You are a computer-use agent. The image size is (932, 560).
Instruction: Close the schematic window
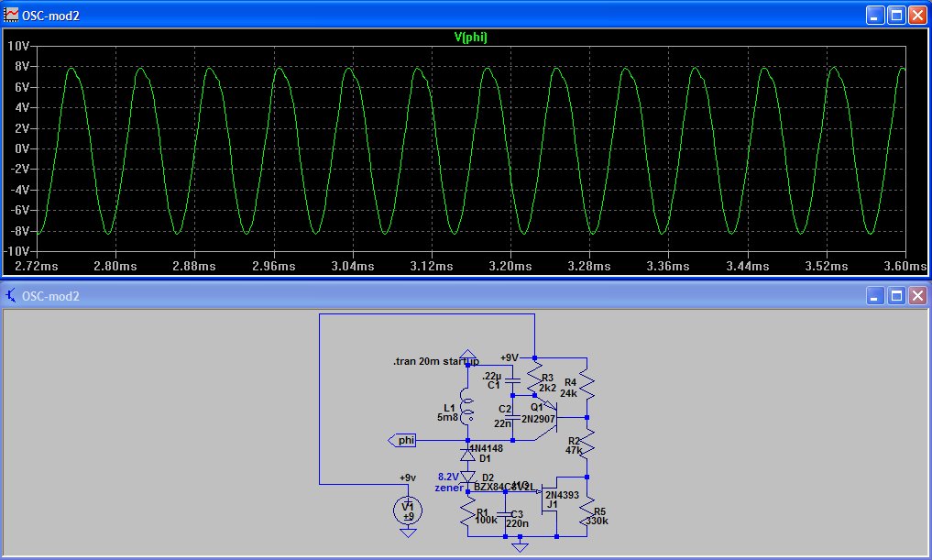point(917,295)
